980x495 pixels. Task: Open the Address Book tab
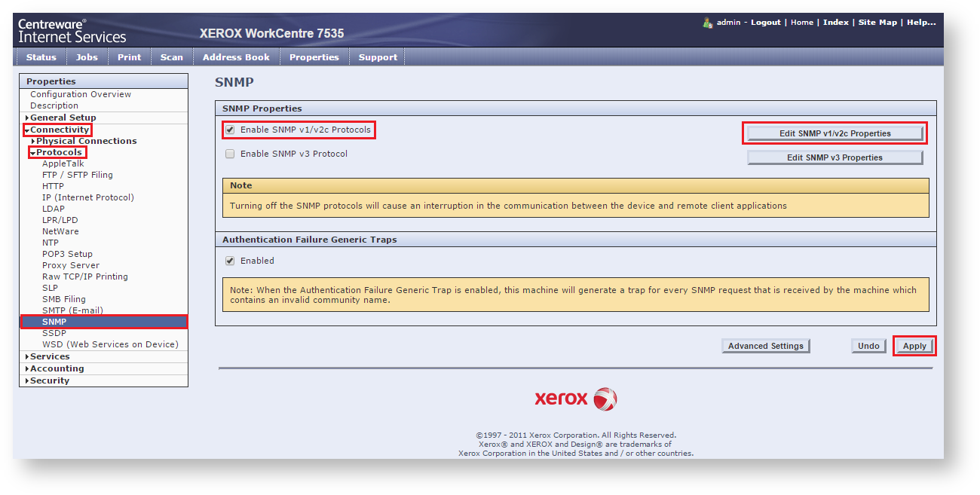coord(236,57)
